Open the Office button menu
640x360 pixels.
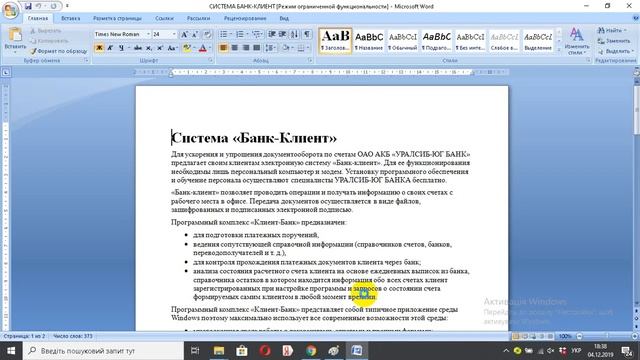point(10,10)
